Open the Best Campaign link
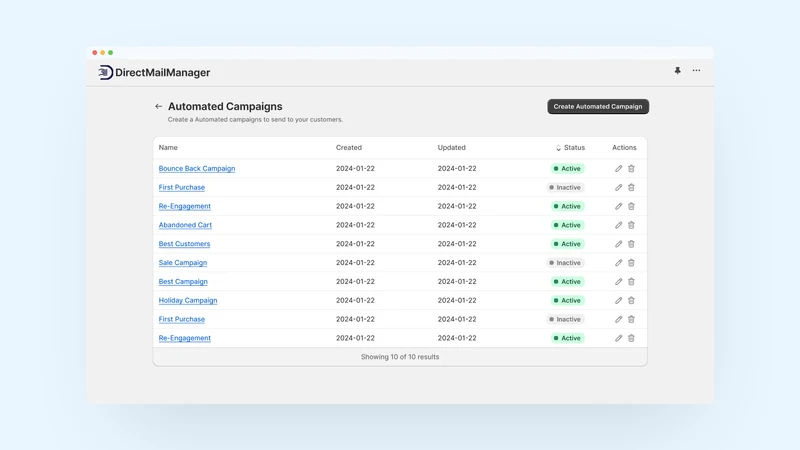 [x=183, y=282]
